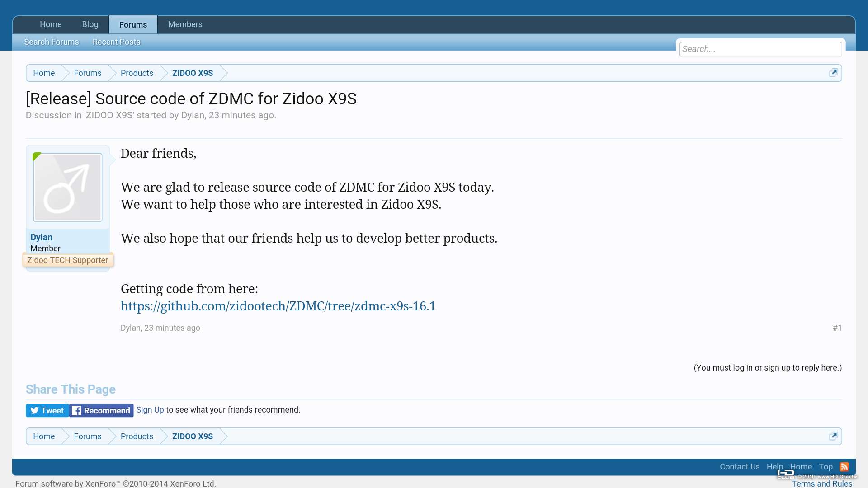Screen dimensions: 868x488
Task: Click the Products breadcrumb at top
Action: pos(137,73)
